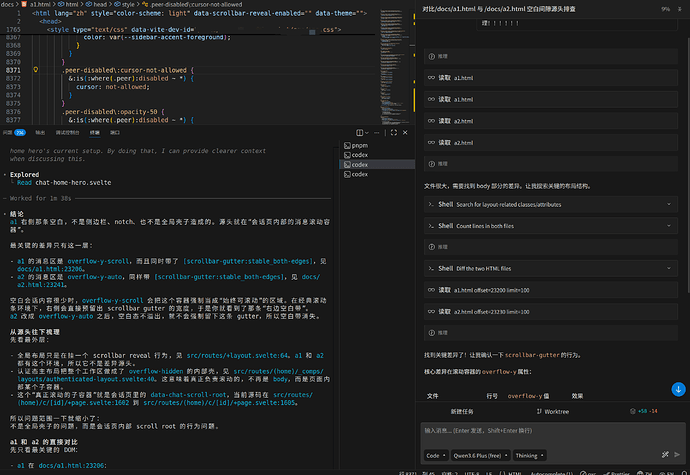The height and width of the screenshot is (475, 690).
Task: Click the chat-home-hero.svelte file name in terminal
Action: (73, 182)
